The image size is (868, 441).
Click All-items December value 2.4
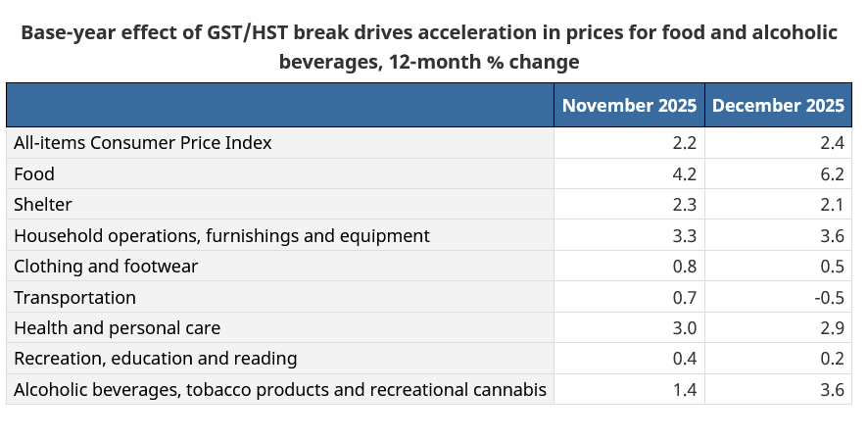[x=833, y=143]
